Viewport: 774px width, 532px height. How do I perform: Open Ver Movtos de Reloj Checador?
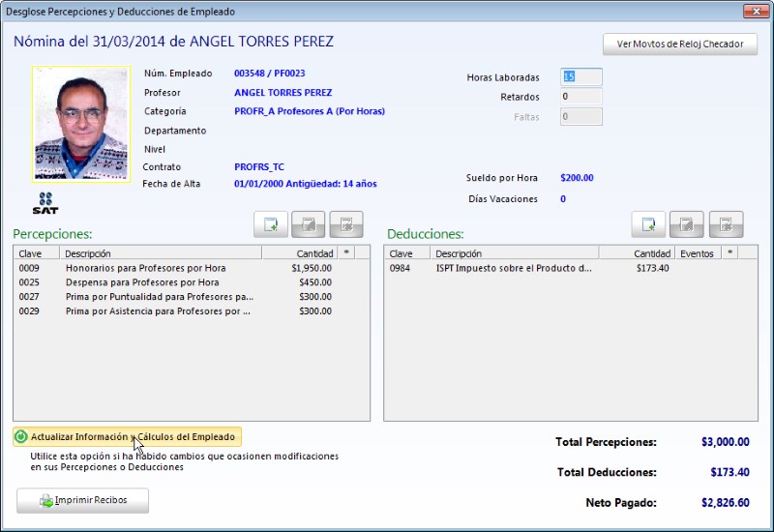(x=680, y=44)
